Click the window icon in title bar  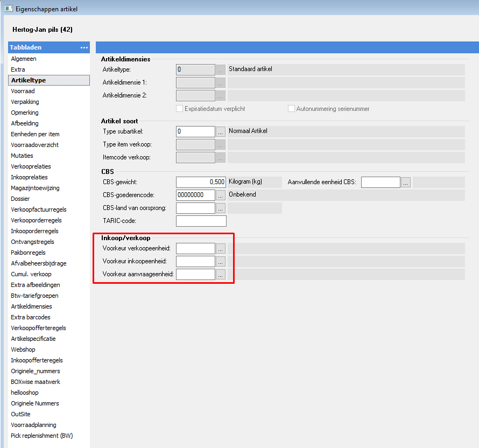tap(9, 8)
